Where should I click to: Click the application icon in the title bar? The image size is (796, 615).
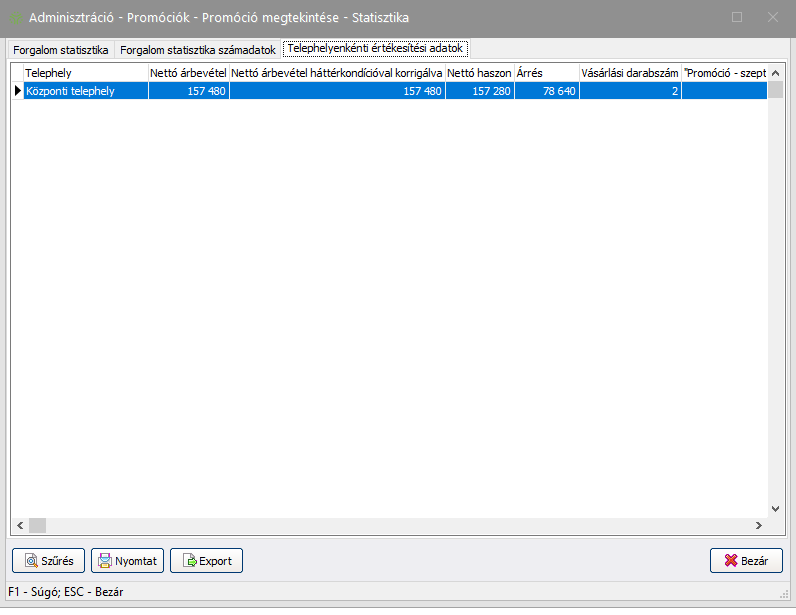pos(16,17)
